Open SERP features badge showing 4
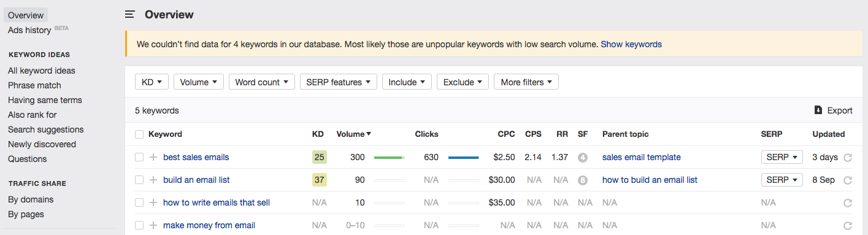This screenshot has height=235, width=868. coord(583,158)
